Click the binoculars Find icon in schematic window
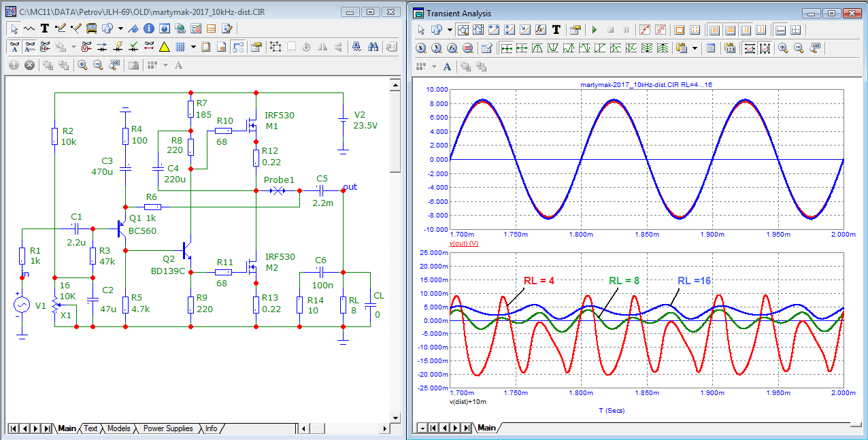 pyautogui.click(x=373, y=47)
